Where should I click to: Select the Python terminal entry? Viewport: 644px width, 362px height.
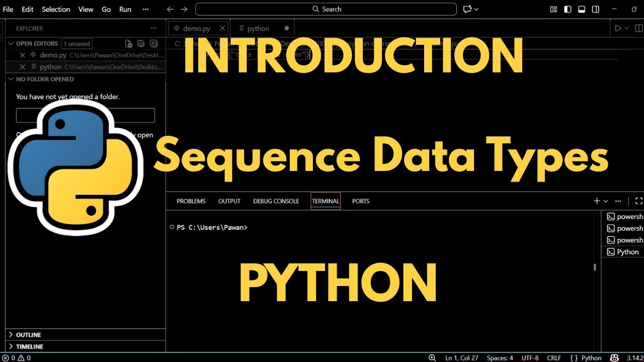623,252
